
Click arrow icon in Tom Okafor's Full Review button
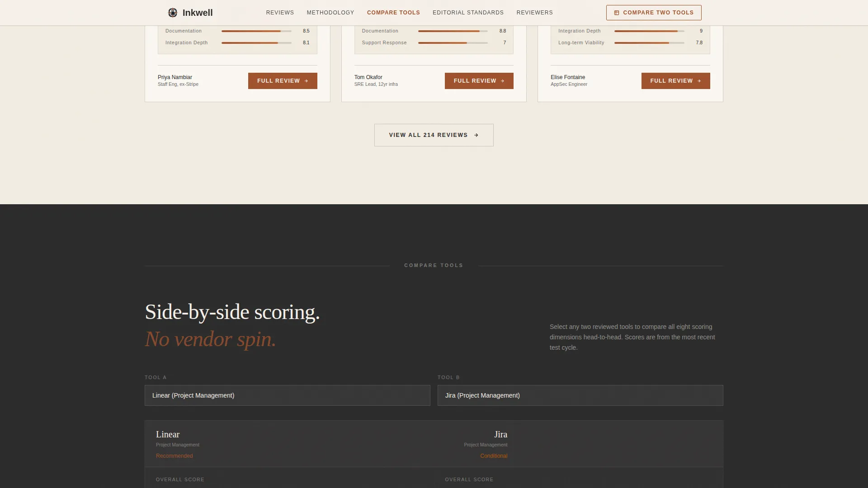point(502,81)
